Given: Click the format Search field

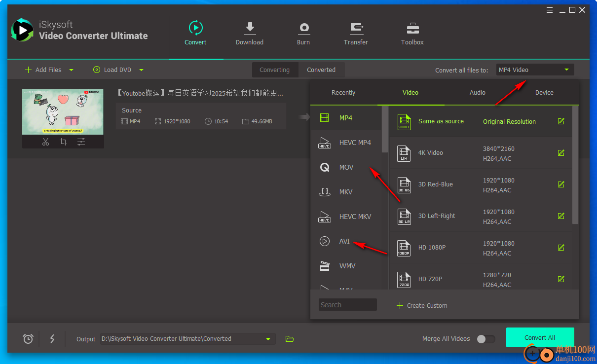Looking at the screenshot, I should tap(347, 305).
